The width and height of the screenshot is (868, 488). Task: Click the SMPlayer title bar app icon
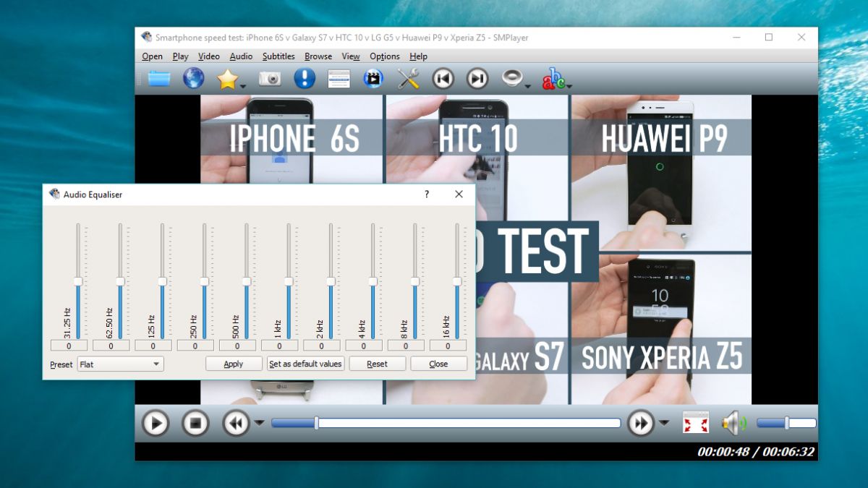pyautogui.click(x=147, y=37)
